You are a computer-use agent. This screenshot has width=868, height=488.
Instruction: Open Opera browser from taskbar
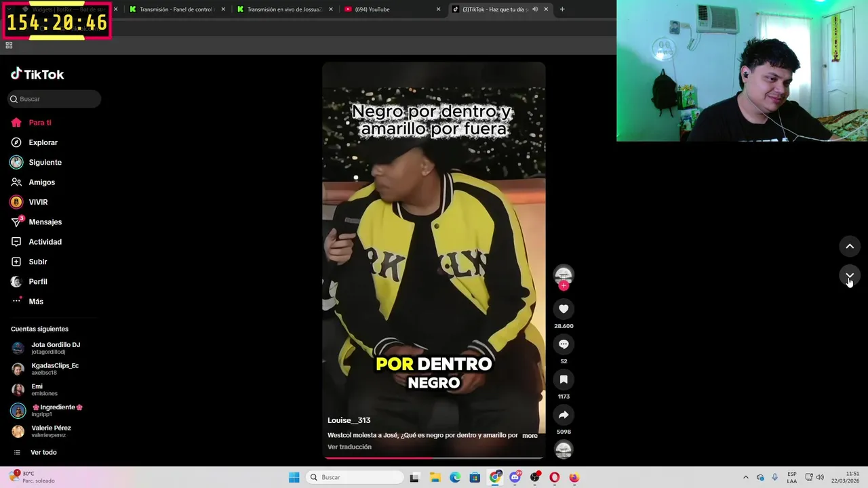555,478
